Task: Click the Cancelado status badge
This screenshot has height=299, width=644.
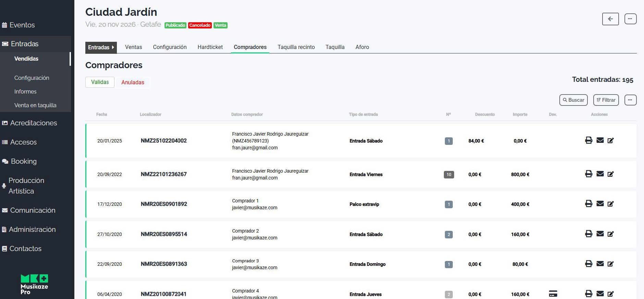Action: tap(200, 25)
